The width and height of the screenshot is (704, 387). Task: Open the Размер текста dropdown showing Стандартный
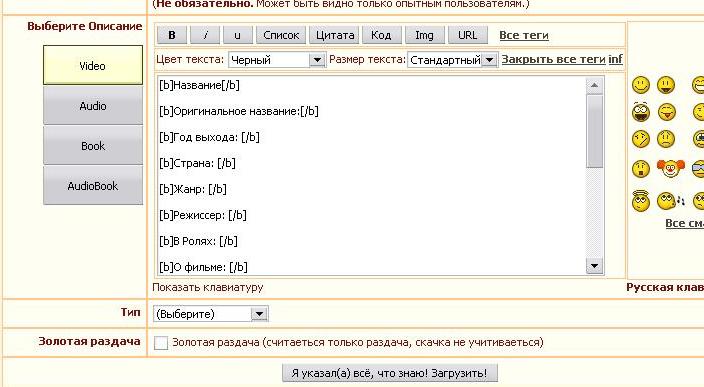coord(453,60)
